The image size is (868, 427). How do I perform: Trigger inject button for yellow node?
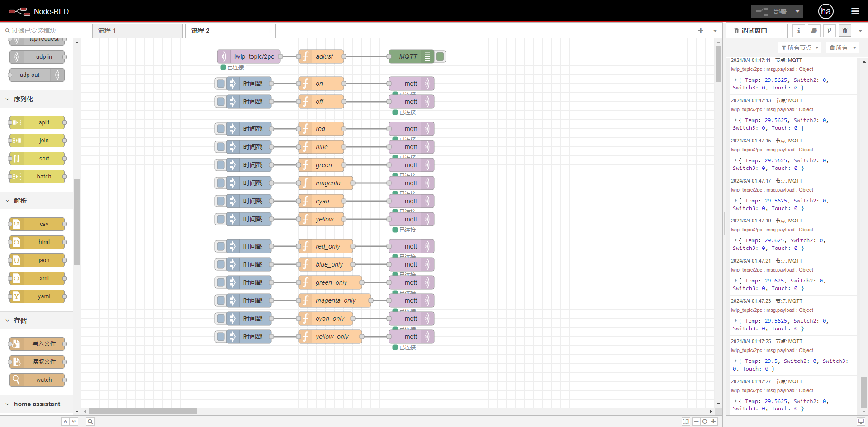221,219
